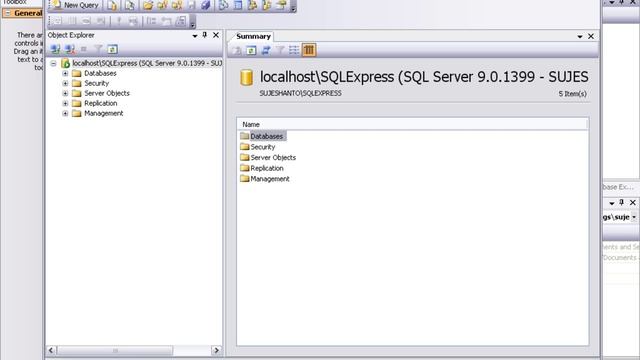The image size is (640, 360).
Task: Select Replication in Object Explorer tree
Action: (x=100, y=103)
